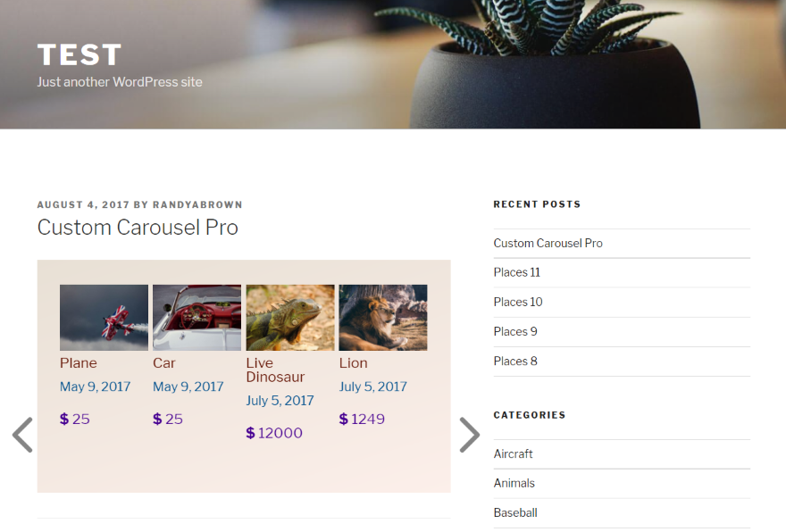The width and height of the screenshot is (786, 532).
Task: Open author randyabrown's page
Action: click(197, 204)
